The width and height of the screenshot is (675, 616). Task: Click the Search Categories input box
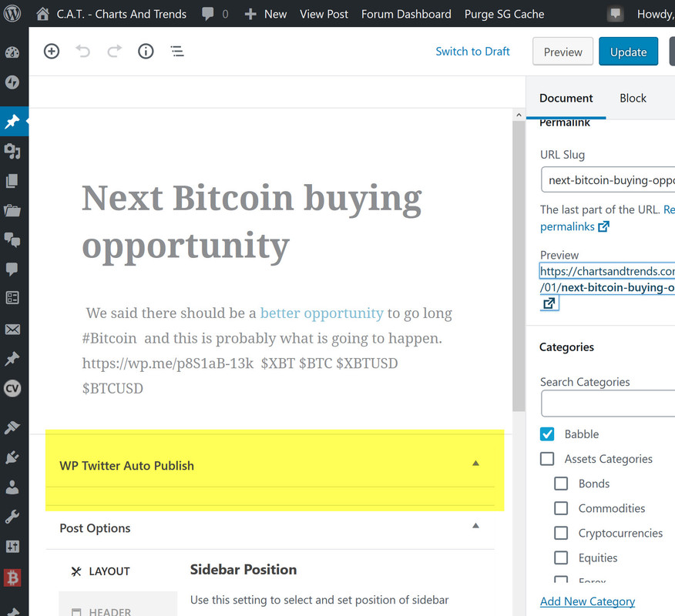(x=608, y=403)
